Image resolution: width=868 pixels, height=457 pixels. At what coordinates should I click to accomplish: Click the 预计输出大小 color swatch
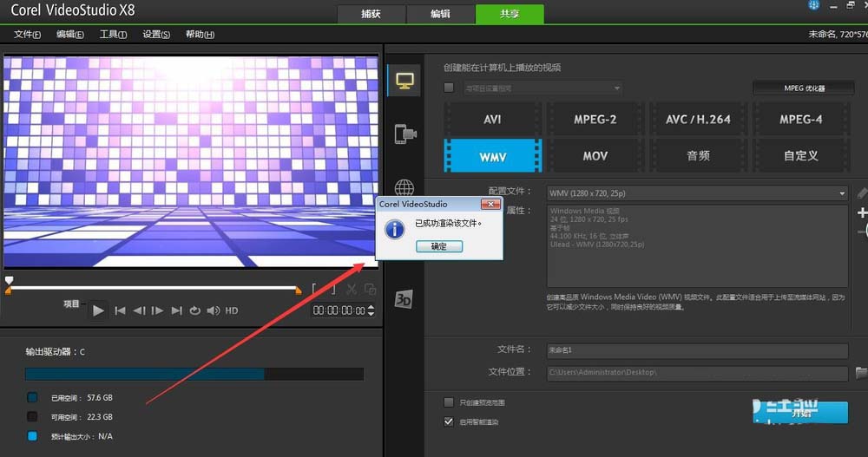32,436
